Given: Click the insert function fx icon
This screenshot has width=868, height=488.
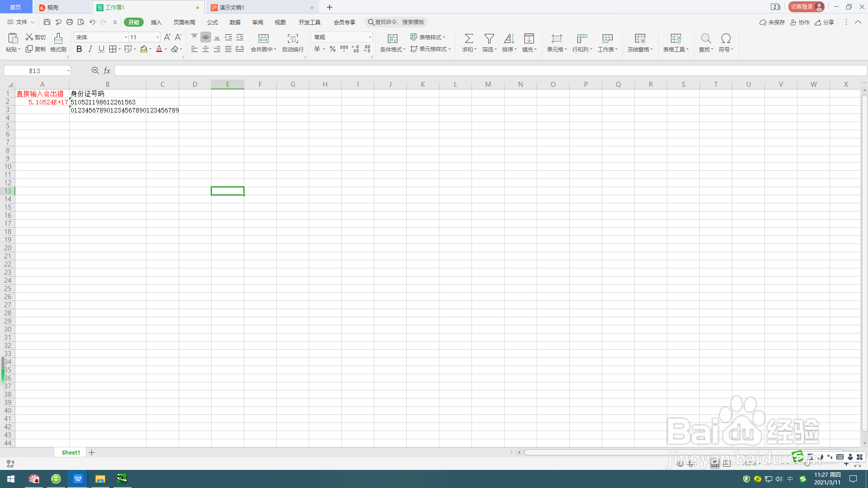Looking at the screenshot, I should (x=107, y=70).
